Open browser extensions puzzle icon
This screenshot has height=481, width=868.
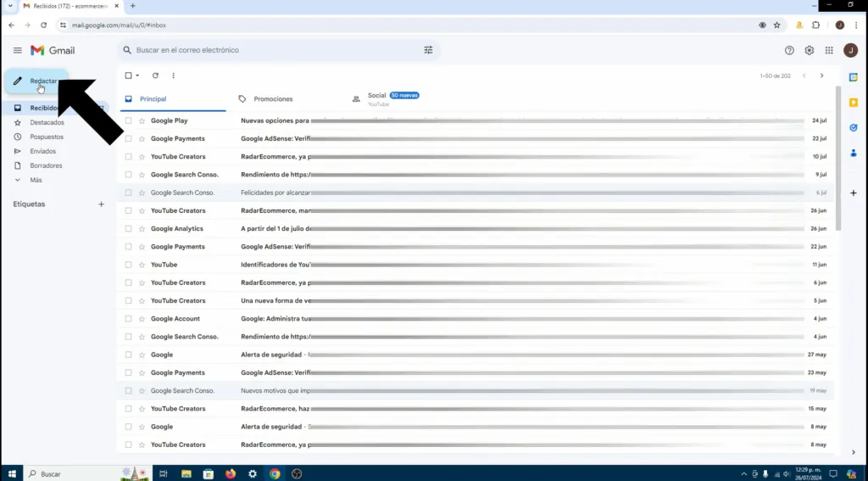816,25
